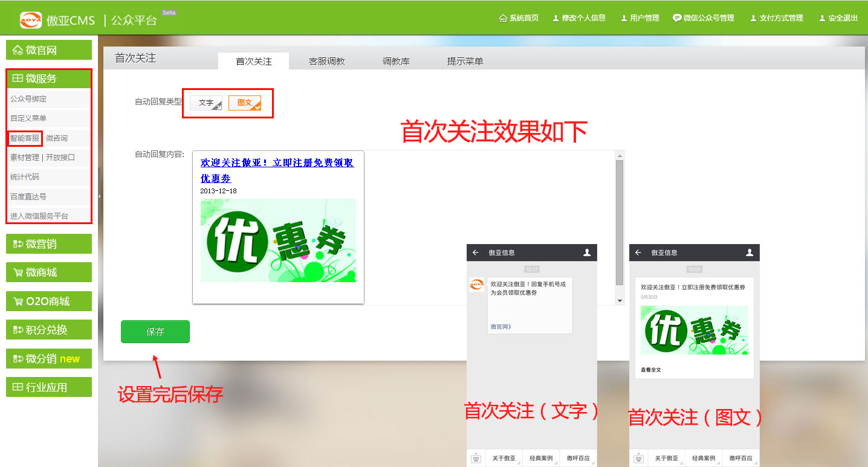Expand the 微营销 sidebar section
This screenshot has height=467, width=868.
coord(49,244)
